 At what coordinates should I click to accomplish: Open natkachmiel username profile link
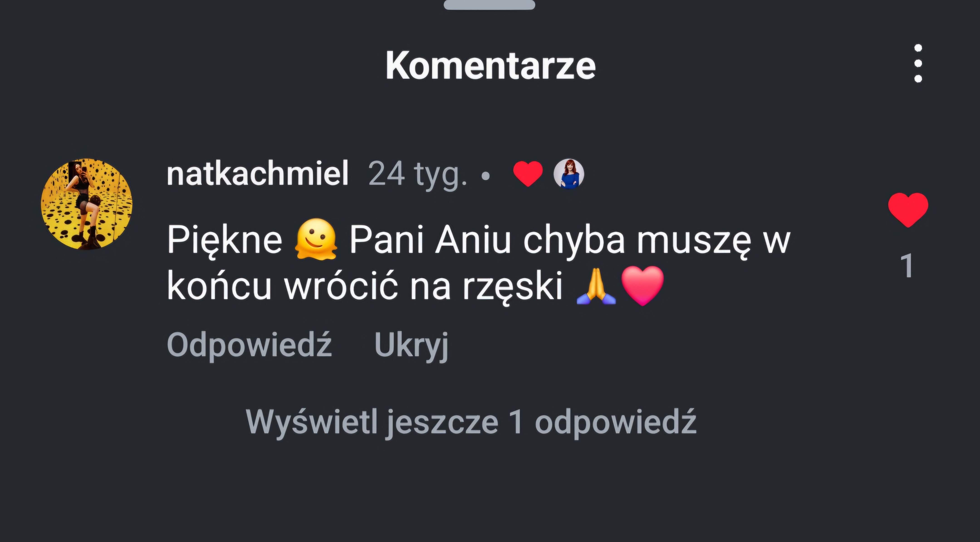click(x=257, y=173)
